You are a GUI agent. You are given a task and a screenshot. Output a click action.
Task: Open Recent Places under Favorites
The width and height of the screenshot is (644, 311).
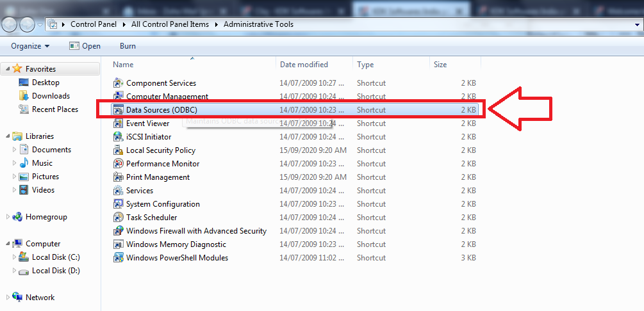(55, 109)
